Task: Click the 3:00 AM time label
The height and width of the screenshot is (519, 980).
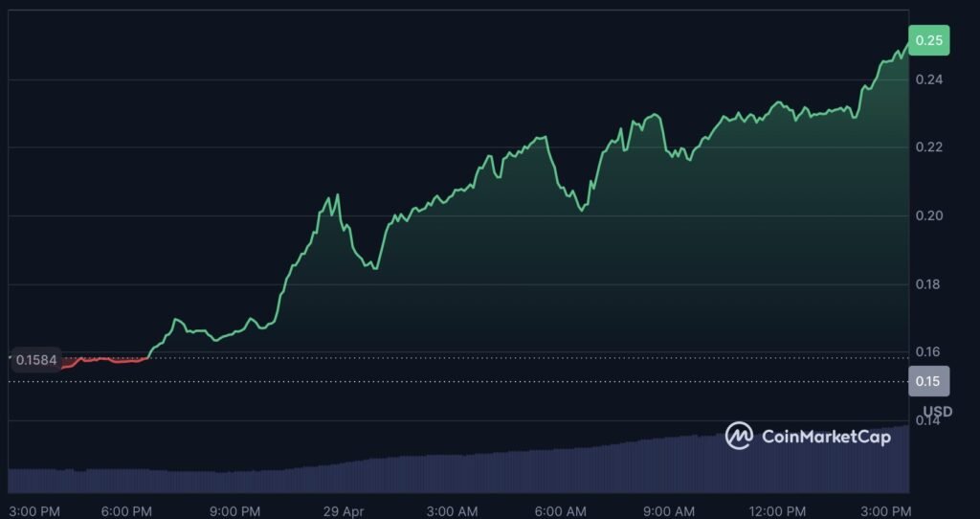Action: (x=453, y=510)
